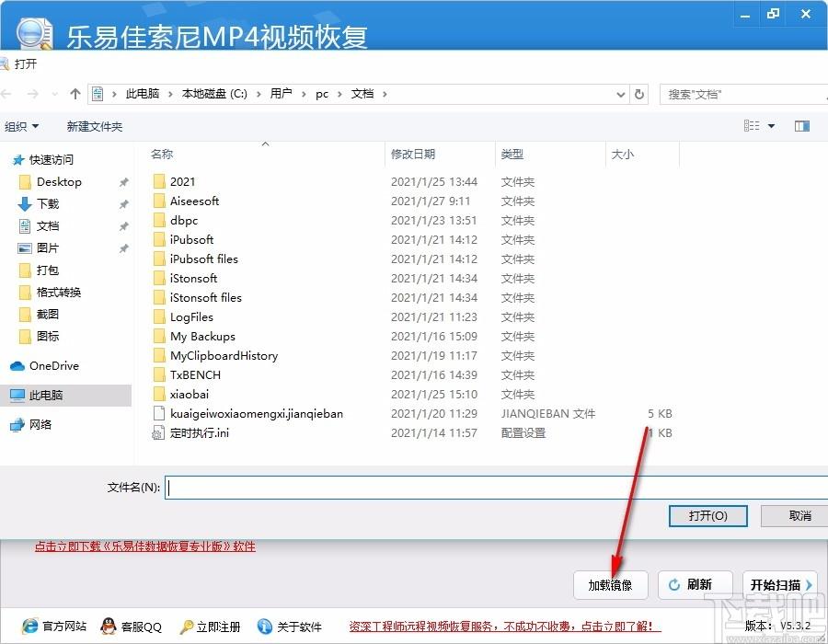The image size is (828, 644).
Task: Click 刷新 button
Action: [x=695, y=585]
